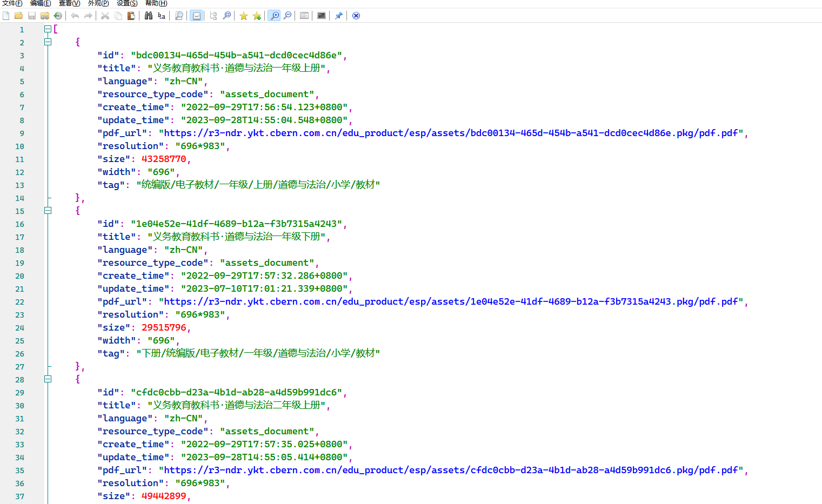
Task: Click the magnifier icon next to tree lines
Action: click(x=226, y=16)
